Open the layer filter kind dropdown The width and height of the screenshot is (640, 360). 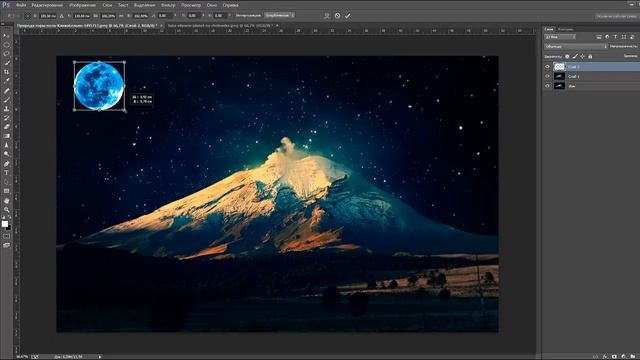point(560,37)
